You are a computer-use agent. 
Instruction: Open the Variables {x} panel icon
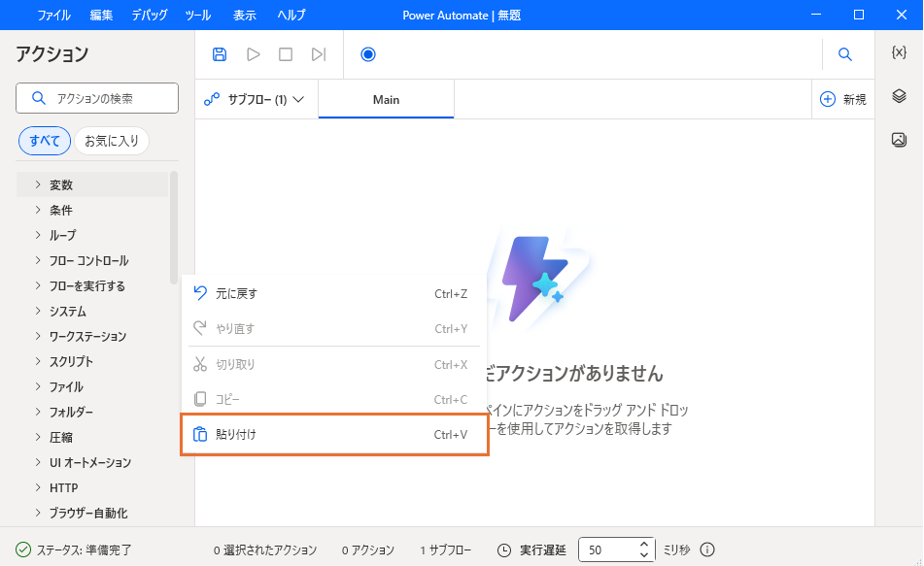tap(899, 52)
